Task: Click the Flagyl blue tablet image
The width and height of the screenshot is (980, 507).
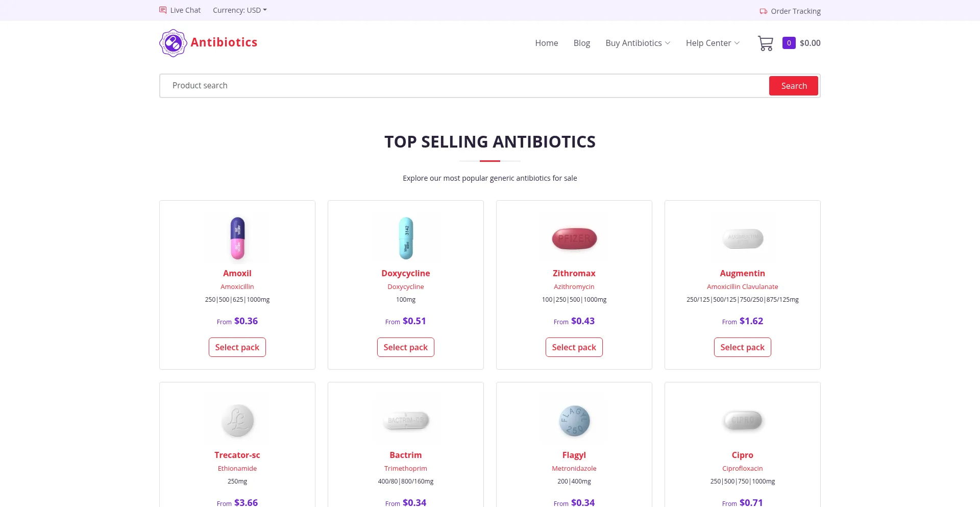Action: point(574,420)
